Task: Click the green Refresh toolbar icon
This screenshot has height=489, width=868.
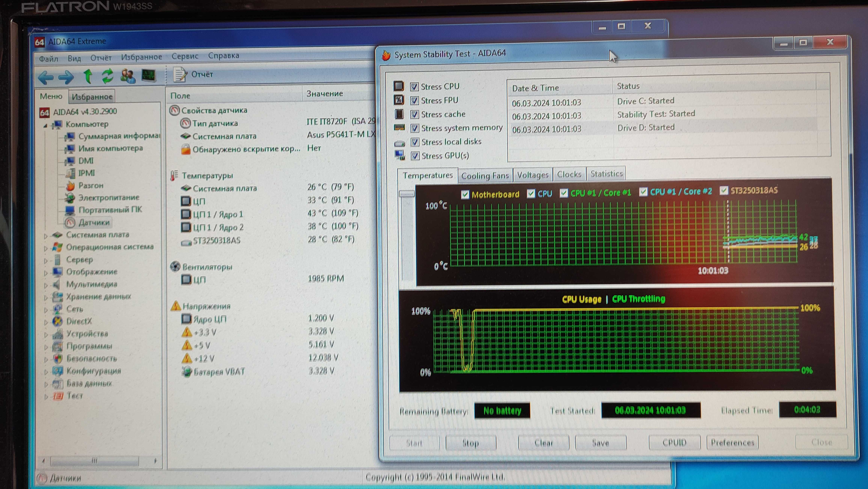Action: coord(108,76)
